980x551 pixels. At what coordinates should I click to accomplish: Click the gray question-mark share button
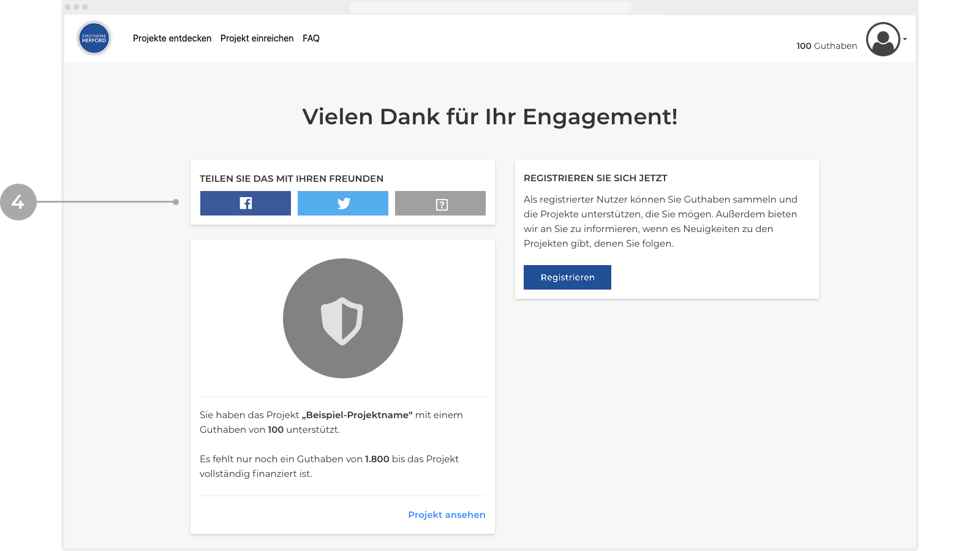[x=440, y=203]
